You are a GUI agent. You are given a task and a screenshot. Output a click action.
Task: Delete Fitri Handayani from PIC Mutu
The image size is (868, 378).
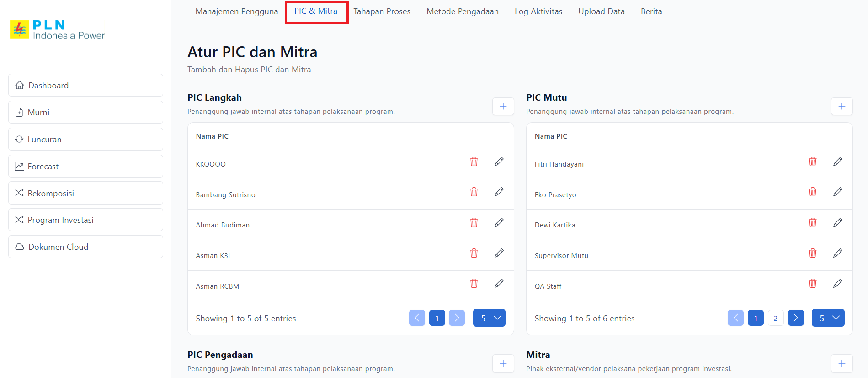pyautogui.click(x=812, y=162)
